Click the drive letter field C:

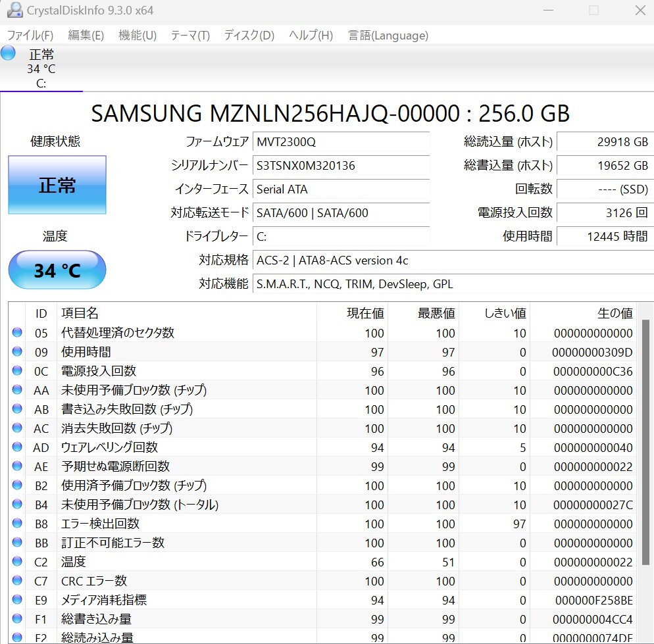(341, 237)
